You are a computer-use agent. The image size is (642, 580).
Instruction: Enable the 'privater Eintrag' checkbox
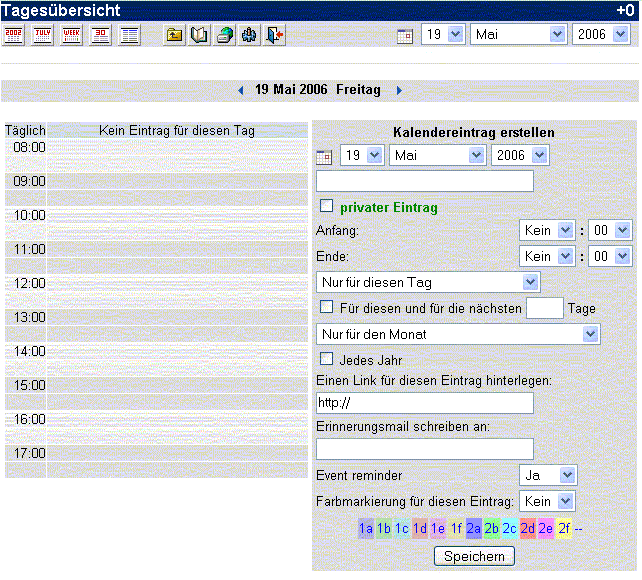click(x=326, y=206)
